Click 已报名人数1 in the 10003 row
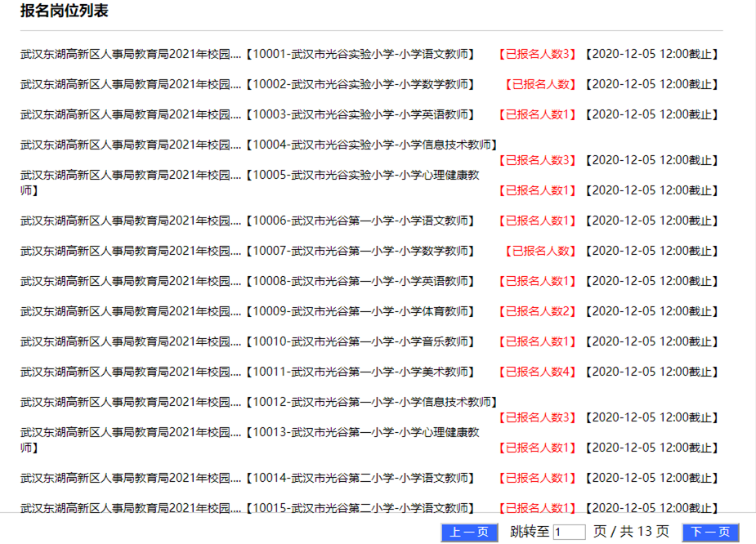 pyautogui.click(x=537, y=114)
